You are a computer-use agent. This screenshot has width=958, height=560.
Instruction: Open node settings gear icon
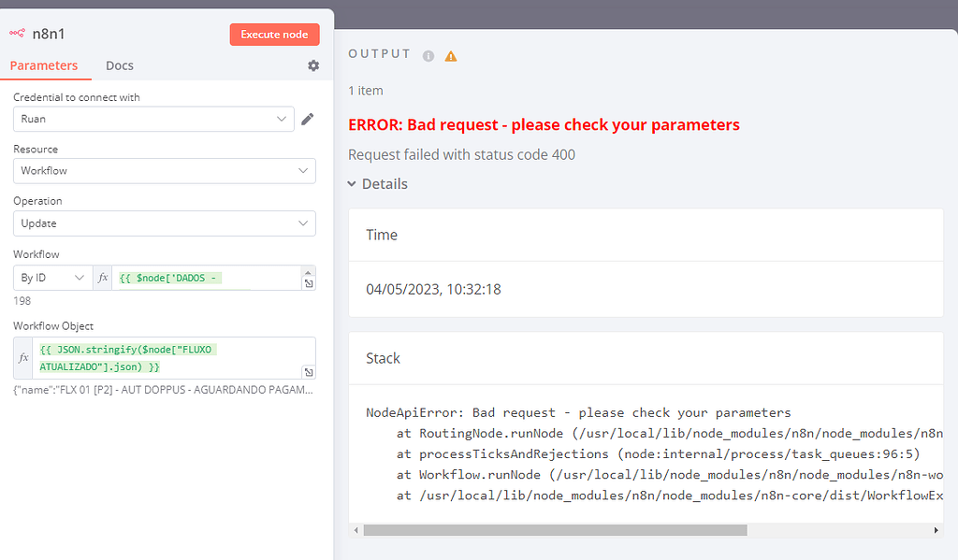(x=313, y=65)
